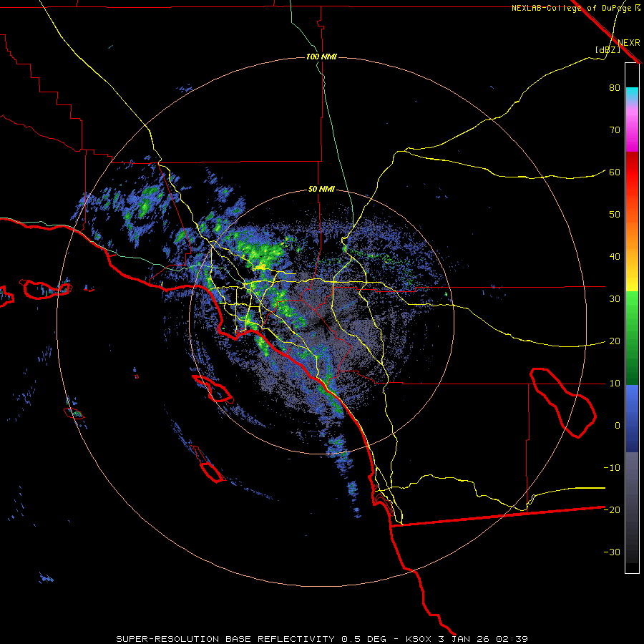Select the 80 value on the dBZ scale
Screen dimensions: 644x644
pos(615,88)
